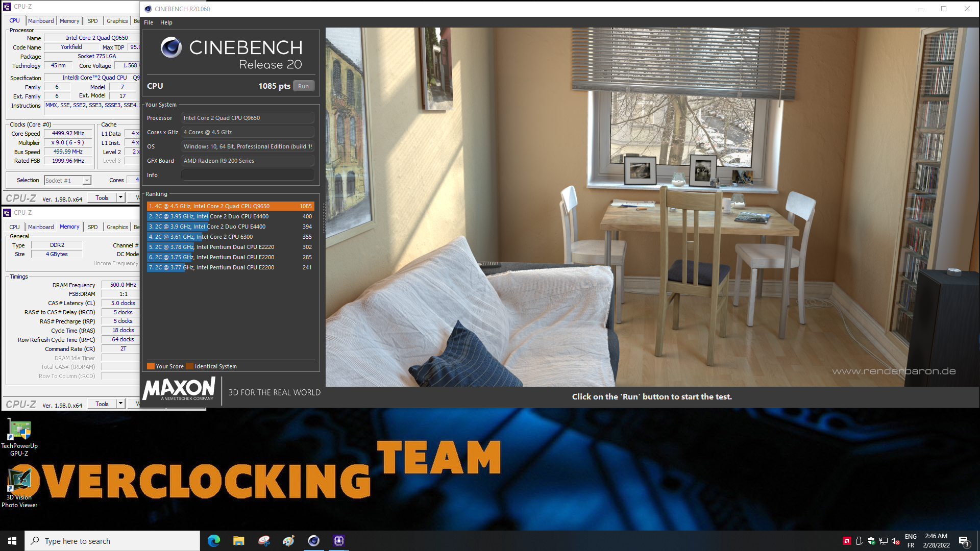Click the Type here to search box
The image size is (980, 551).
point(112,541)
